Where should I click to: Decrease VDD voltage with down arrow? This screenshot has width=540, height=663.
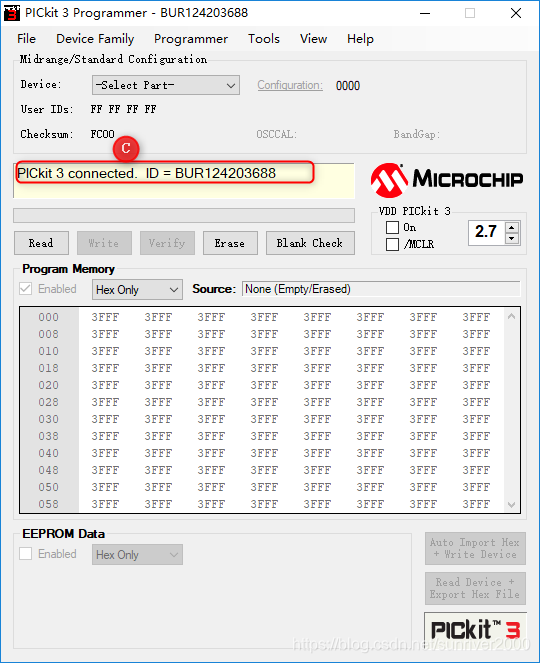pos(512,238)
